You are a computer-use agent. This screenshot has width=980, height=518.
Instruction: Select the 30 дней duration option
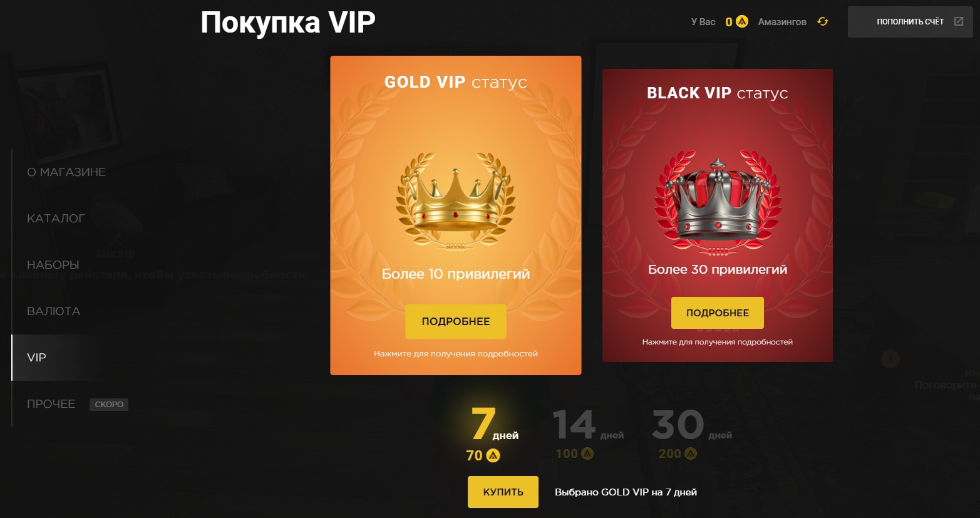click(x=692, y=433)
